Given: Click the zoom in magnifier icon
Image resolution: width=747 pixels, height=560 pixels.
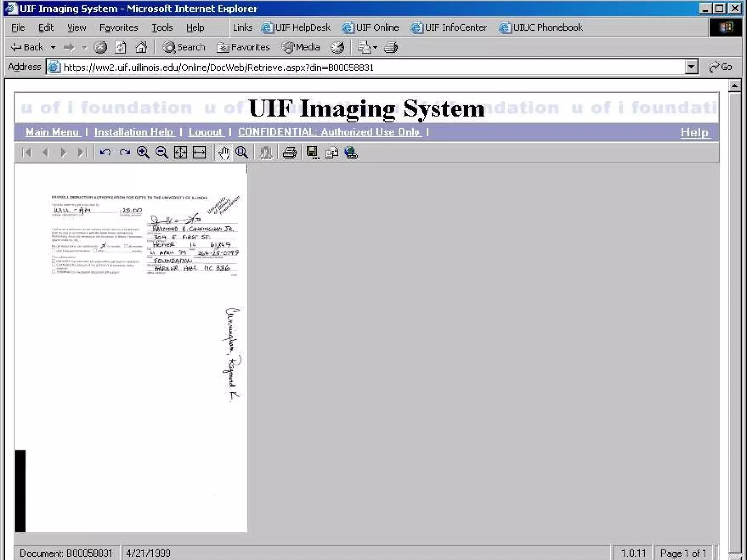Looking at the screenshot, I should [x=143, y=152].
